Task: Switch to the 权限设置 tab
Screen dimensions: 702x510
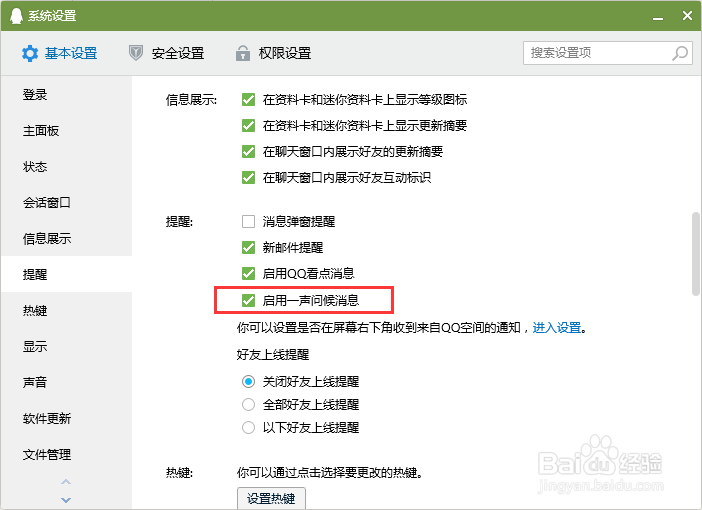Action: [x=273, y=53]
